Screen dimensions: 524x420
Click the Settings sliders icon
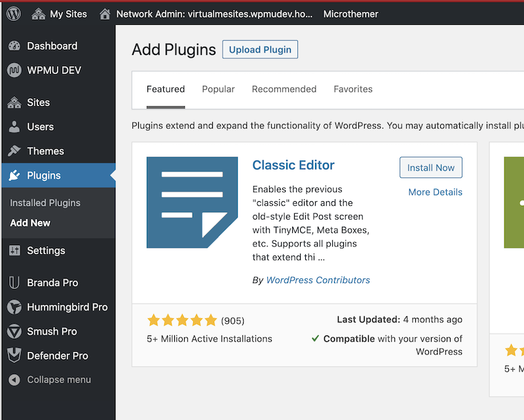tap(14, 250)
